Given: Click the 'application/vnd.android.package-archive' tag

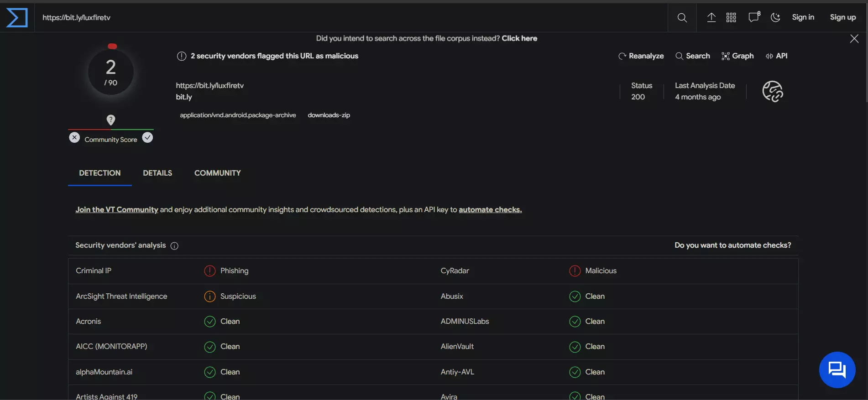Looking at the screenshot, I should (x=238, y=115).
